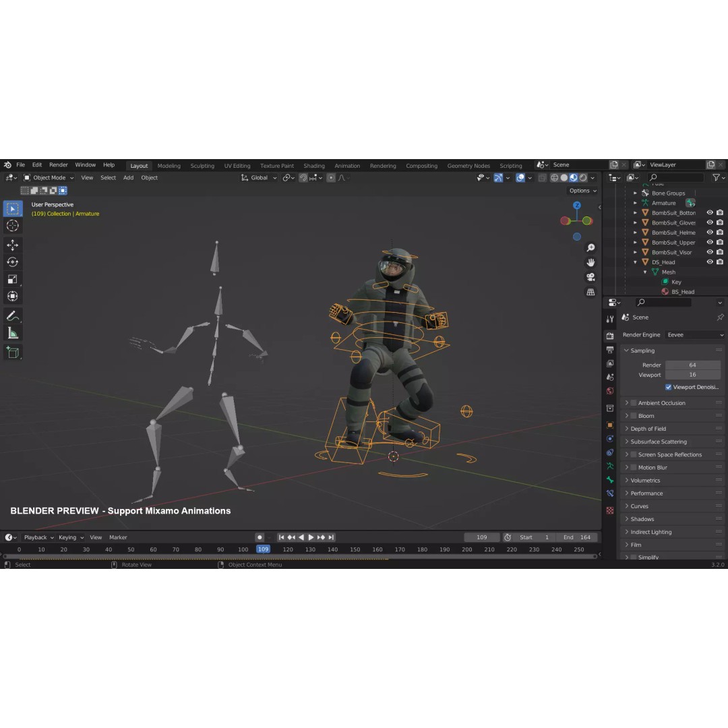Switch to the Animation workspace tab
The image size is (728, 728).
[x=347, y=166]
